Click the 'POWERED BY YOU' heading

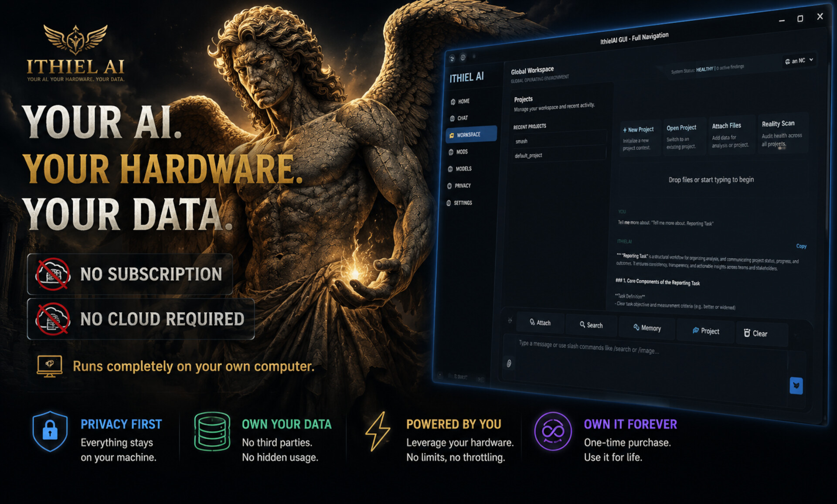coord(454,424)
